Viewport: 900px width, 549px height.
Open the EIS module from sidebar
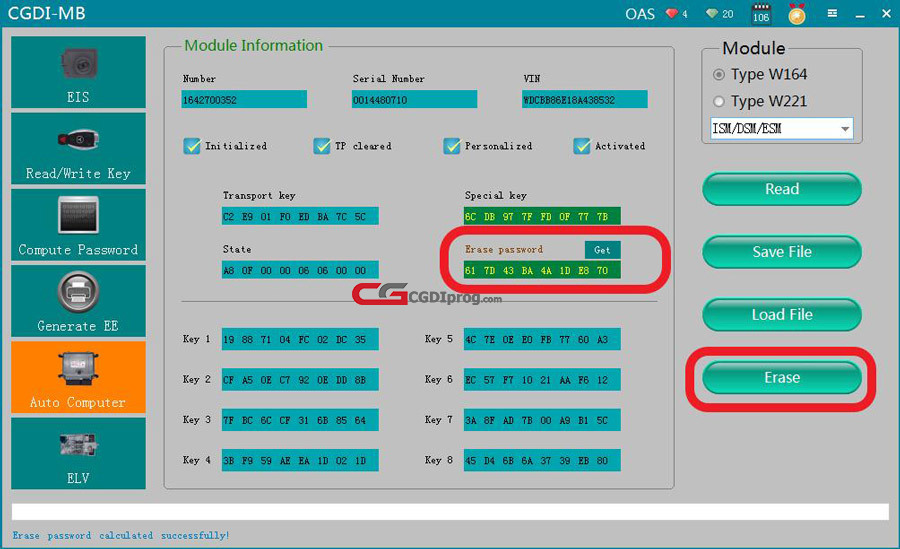[78, 72]
